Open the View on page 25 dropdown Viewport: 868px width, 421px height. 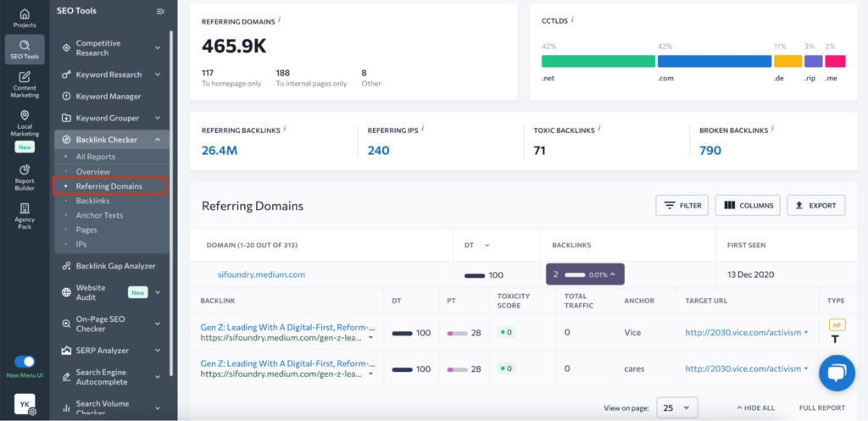(677, 407)
